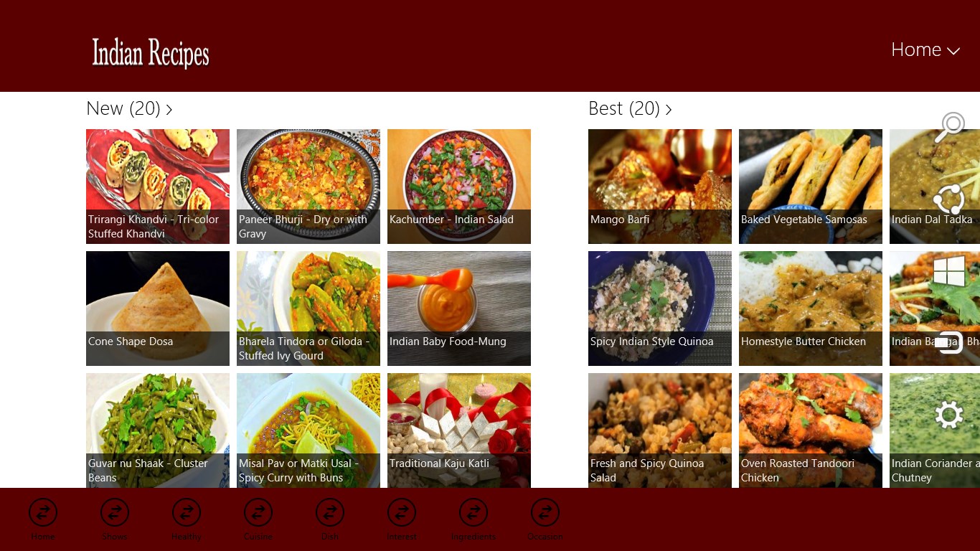The image size is (980, 551).
Task: Expand the Home dropdown in header
Action: [925, 50]
